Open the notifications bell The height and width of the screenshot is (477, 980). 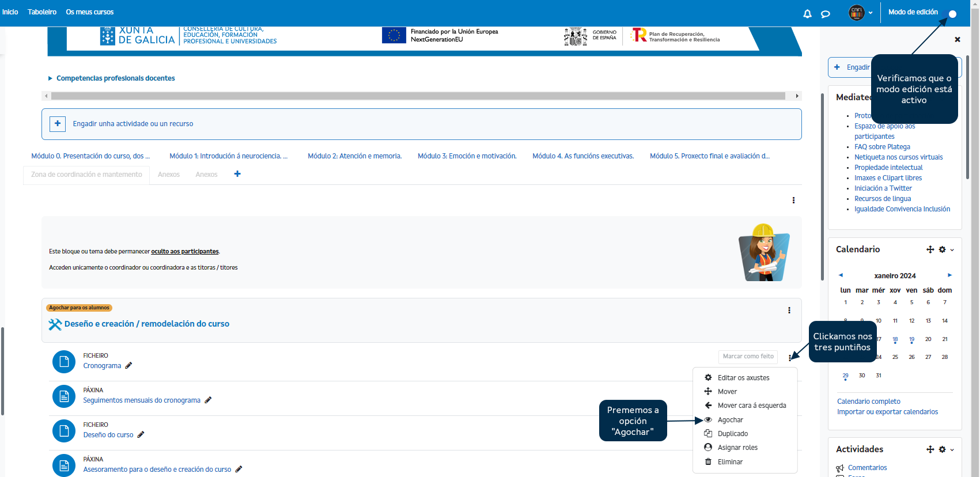(807, 14)
